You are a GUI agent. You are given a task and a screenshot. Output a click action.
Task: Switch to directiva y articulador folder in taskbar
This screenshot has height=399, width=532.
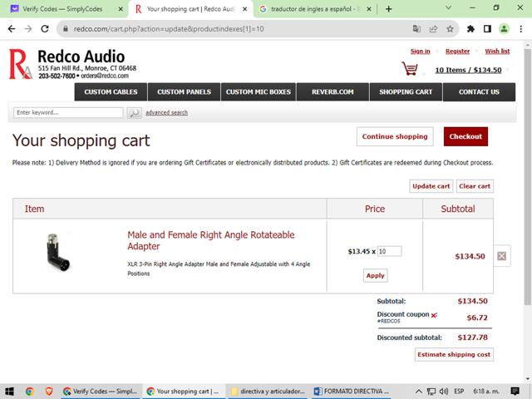tap(268, 392)
